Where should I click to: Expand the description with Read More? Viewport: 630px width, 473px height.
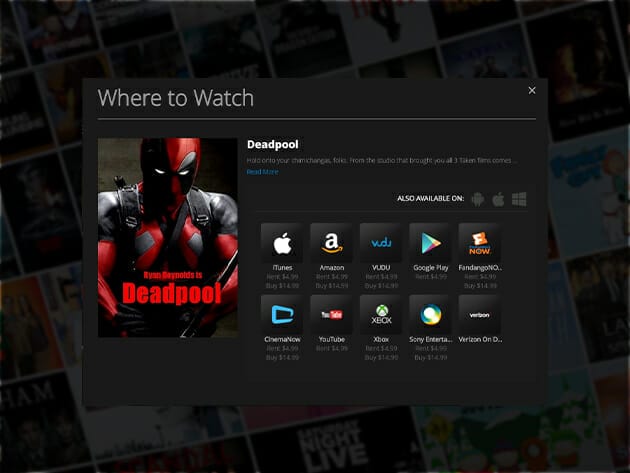pos(263,172)
